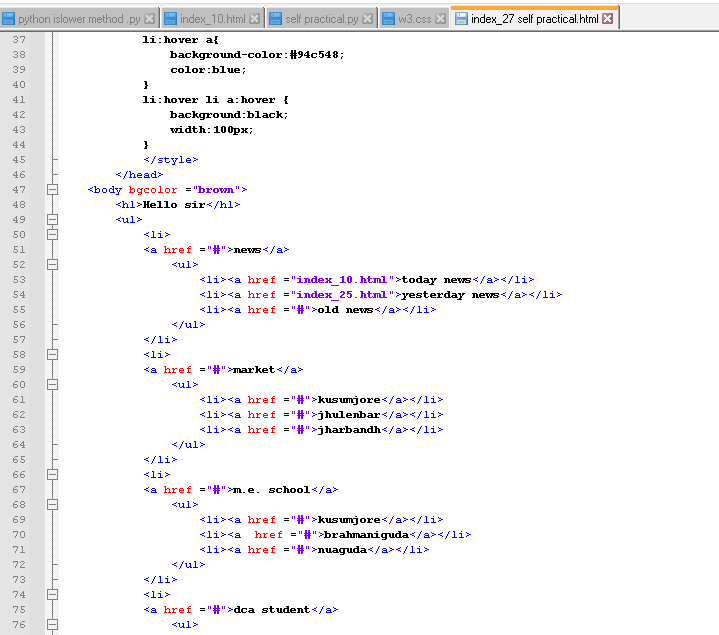This screenshot has height=635, width=719.
Task: Close the python islower method .py tab
Action: click(150, 19)
